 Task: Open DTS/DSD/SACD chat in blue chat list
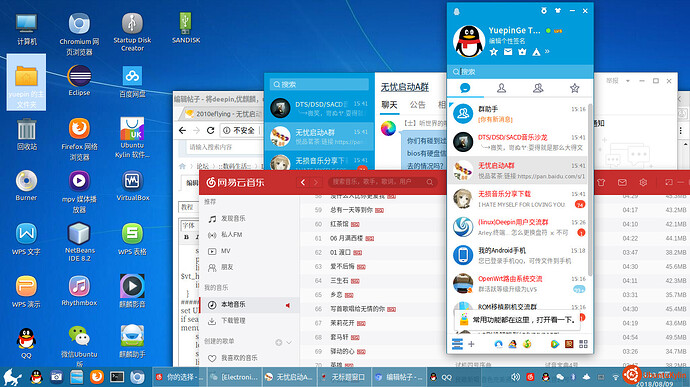click(x=319, y=108)
